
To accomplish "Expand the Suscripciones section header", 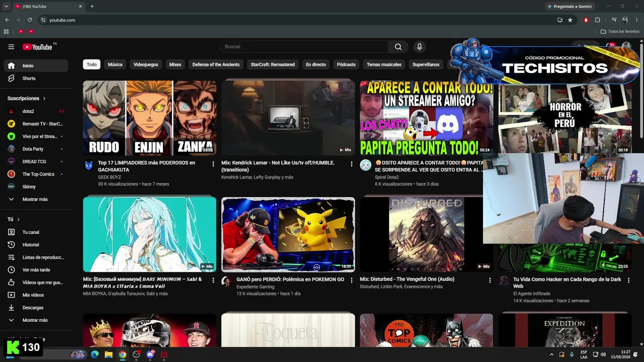I will pos(27,99).
